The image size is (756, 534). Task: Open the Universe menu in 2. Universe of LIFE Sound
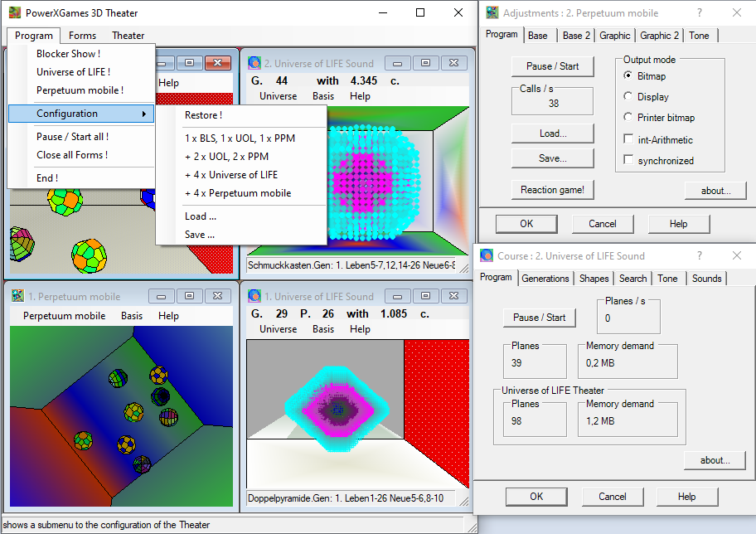point(279,96)
